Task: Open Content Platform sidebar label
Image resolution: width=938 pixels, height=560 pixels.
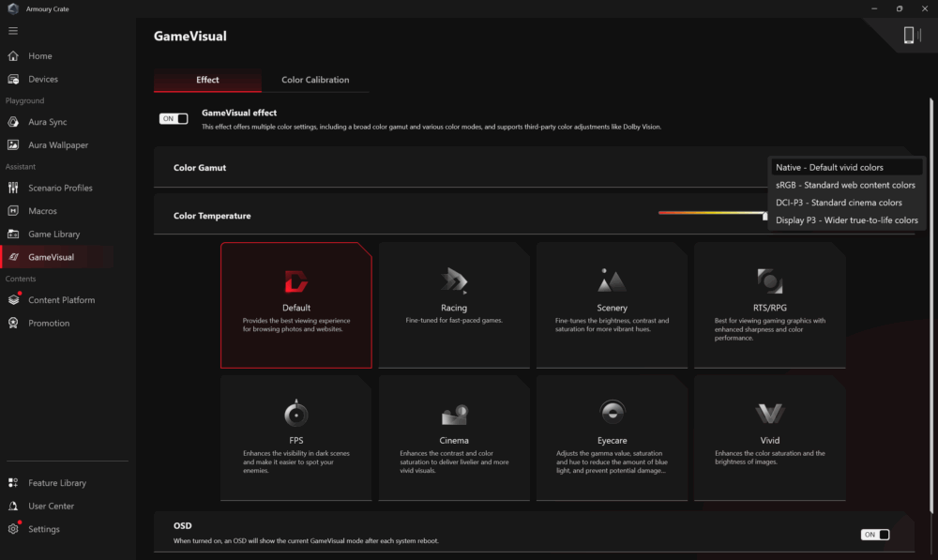Action: 62,300
